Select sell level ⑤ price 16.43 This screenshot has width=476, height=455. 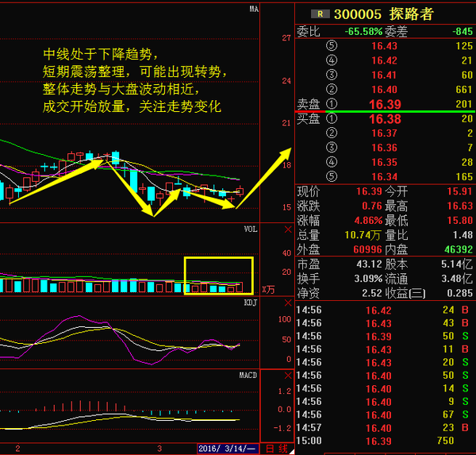384,46
